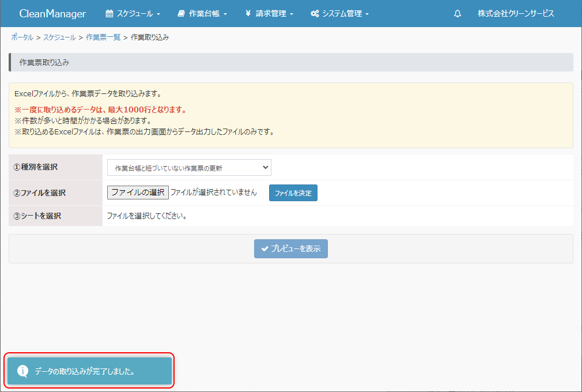Go home via the CleanManager logo

[x=52, y=14]
